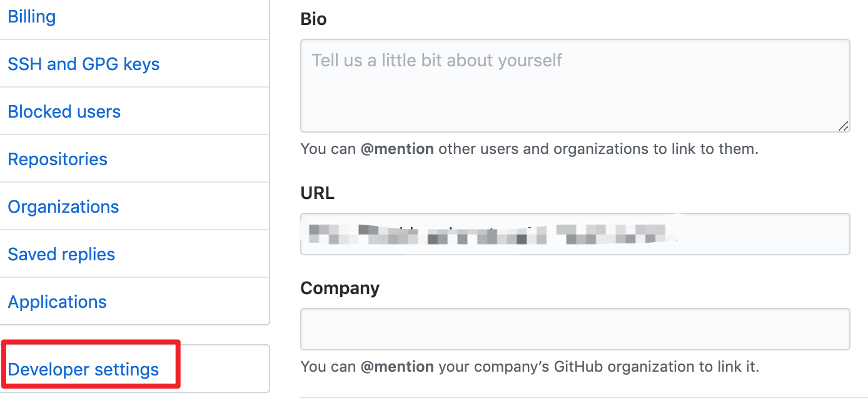Go to SSH and GPG keys

[x=84, y=64]
